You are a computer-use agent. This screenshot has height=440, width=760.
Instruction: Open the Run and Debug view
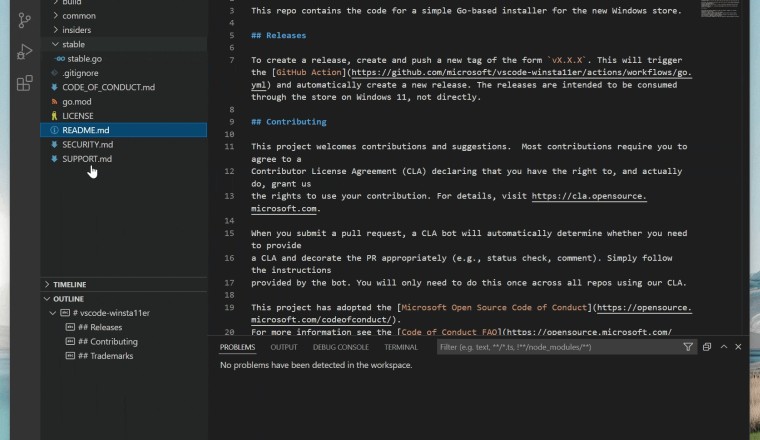[x=24, y=51]
